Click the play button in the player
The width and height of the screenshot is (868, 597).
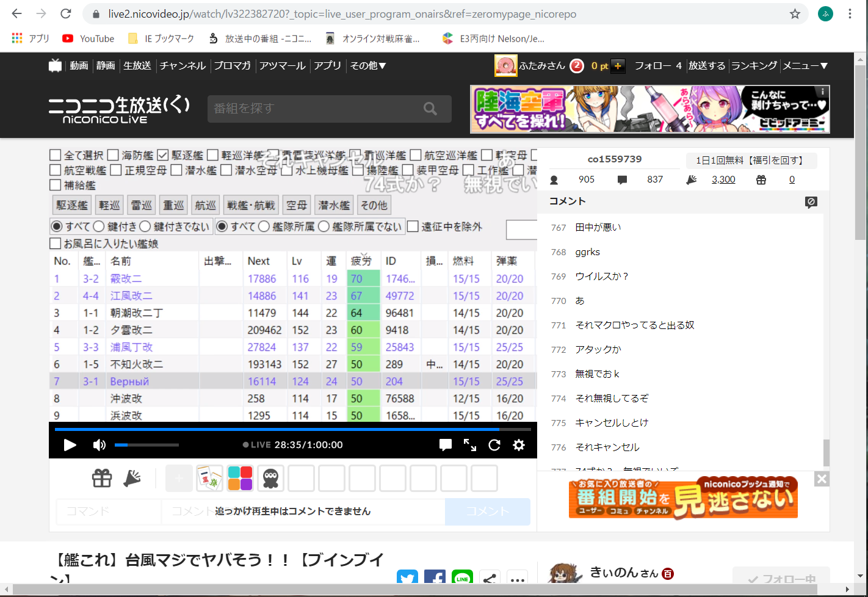[x=70, y=445]
